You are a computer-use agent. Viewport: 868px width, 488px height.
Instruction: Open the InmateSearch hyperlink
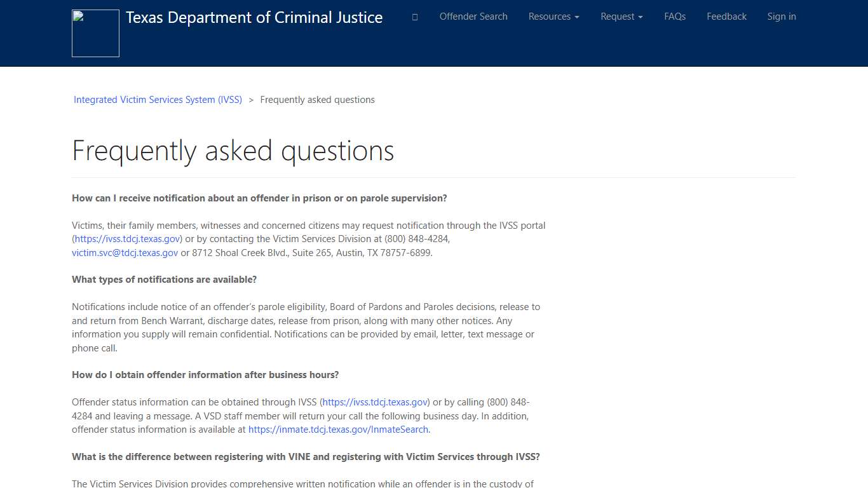[338, 429]
